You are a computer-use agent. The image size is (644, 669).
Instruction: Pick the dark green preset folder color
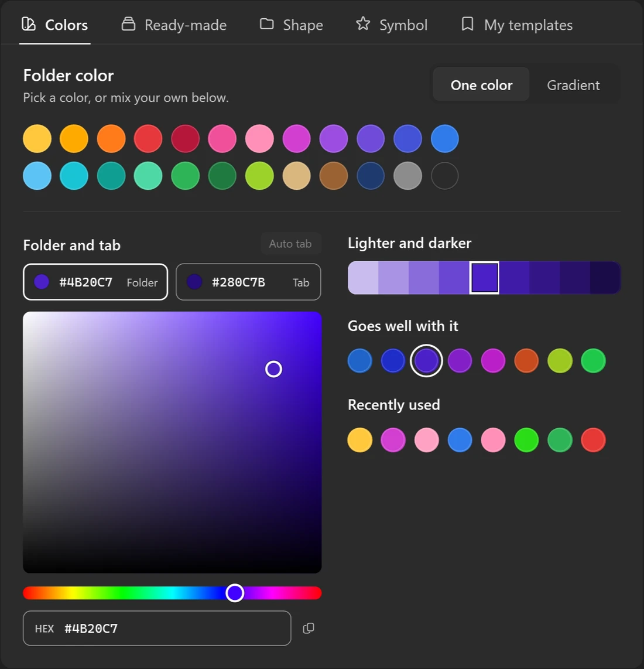click(222, 176)
